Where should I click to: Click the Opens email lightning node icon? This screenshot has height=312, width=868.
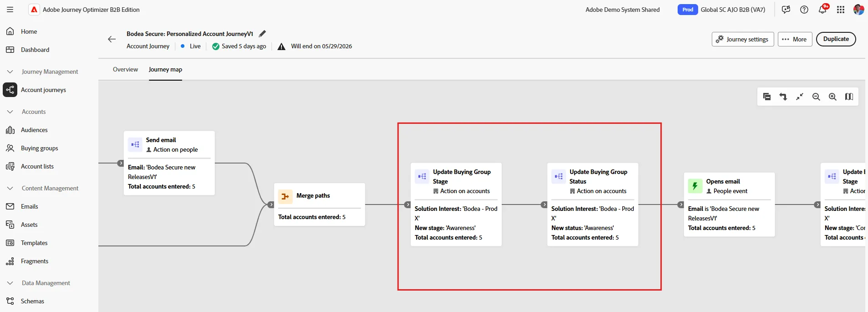pyautogui.click(x=695, y=186)
